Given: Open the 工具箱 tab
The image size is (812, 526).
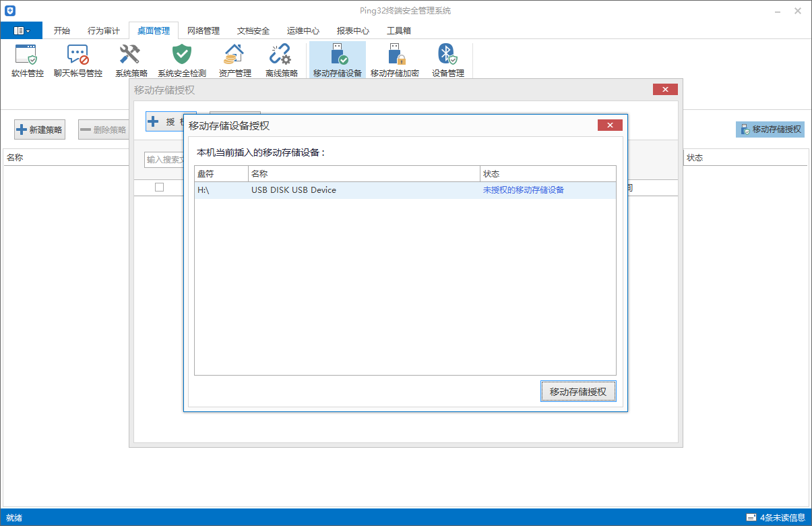Looking at the screenshot, I should [399, 31].
